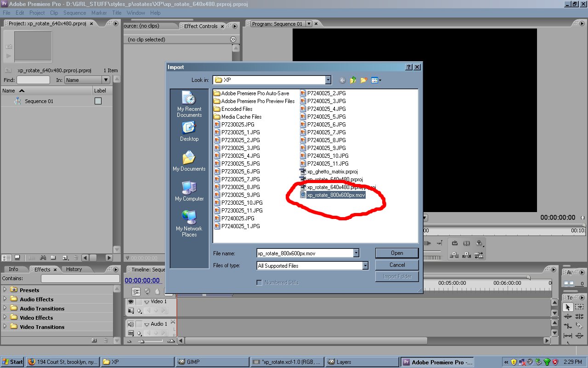
Task: Click the XP folder taskbar button
Action: click(x=137, y=362)
